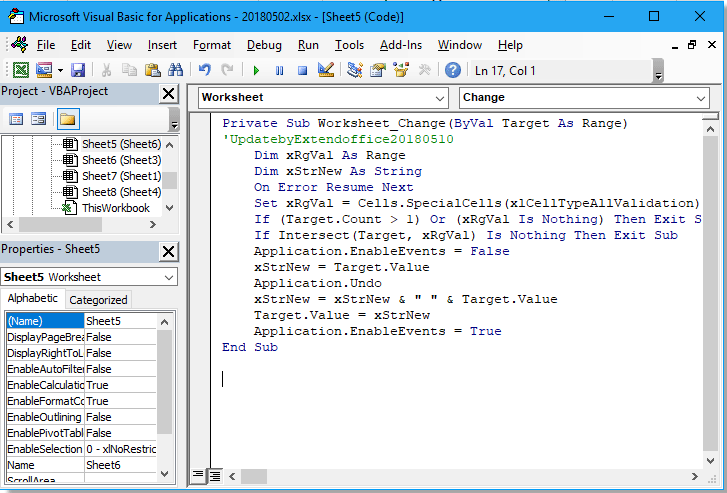Open the Object Browser icon

(401, 70)
